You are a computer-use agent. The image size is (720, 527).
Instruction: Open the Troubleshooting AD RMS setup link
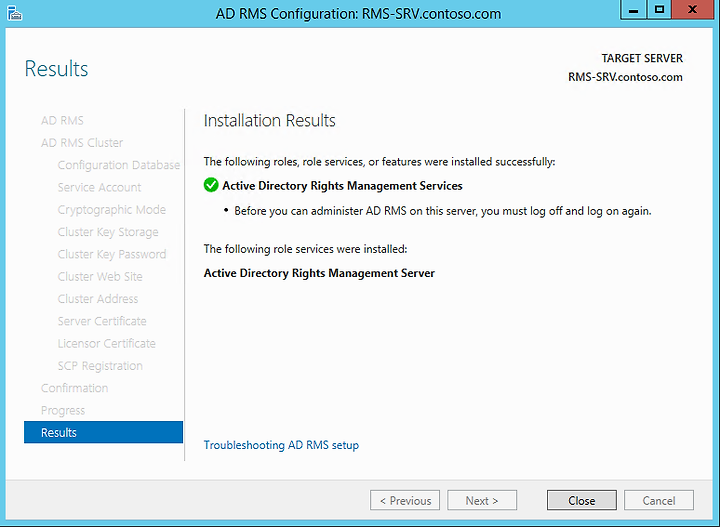point(281,445)
